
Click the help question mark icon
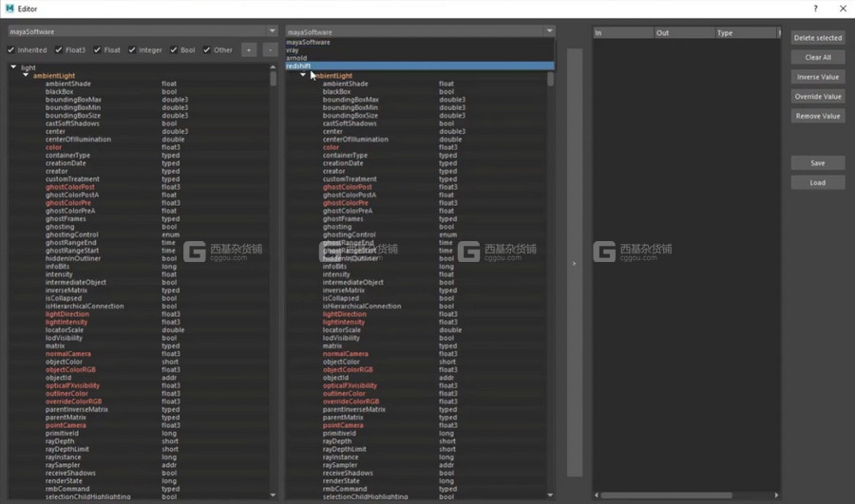(815, 9)
